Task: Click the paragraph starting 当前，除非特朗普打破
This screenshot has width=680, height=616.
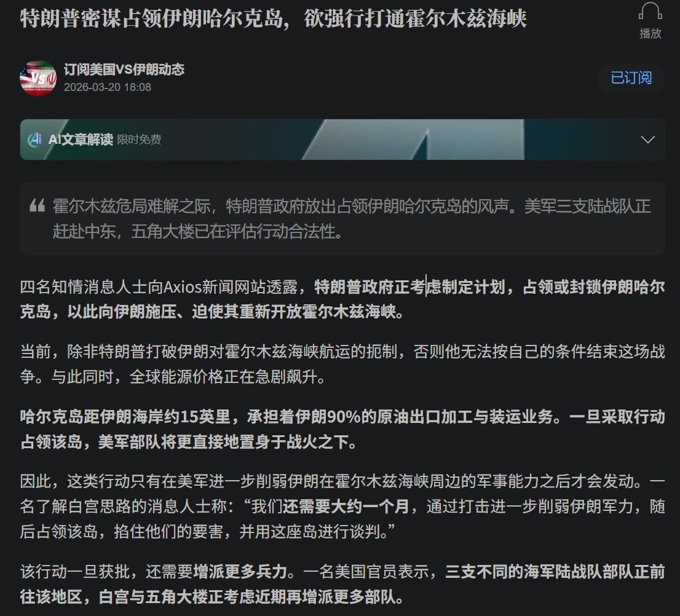Action: (342, 364)
